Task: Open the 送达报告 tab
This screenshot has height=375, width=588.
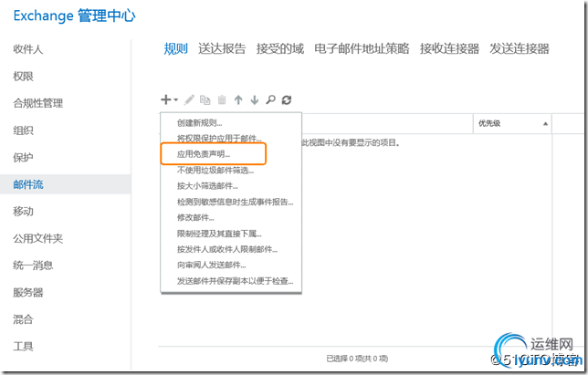Action: coord(222,48)
